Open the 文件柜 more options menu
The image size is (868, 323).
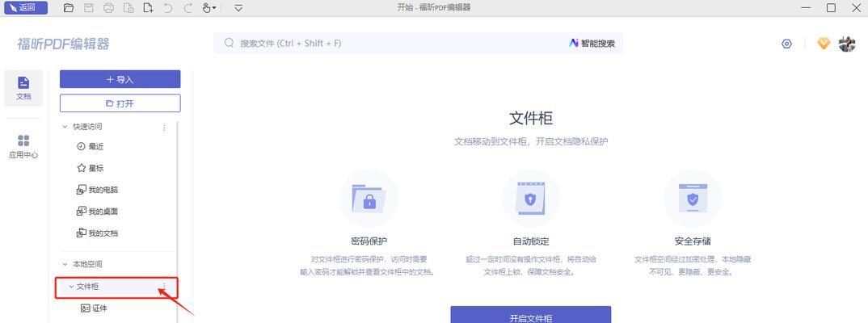164,287
